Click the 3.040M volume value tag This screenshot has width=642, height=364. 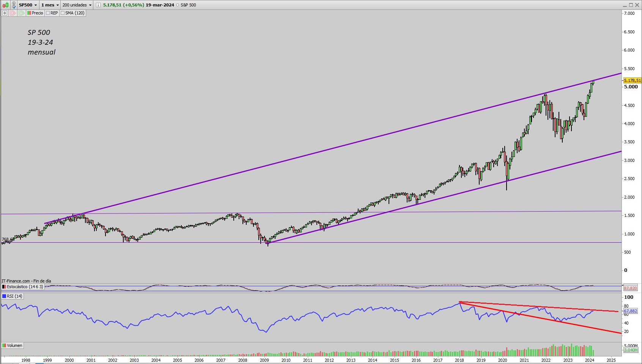click(631, 350)
